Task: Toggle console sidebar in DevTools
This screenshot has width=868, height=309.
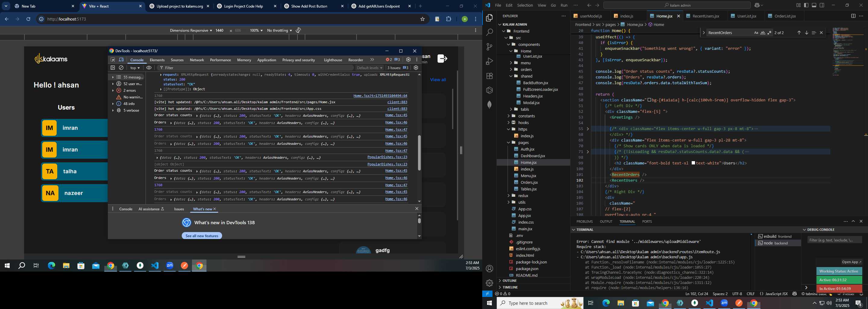Action: coord(113,68)
